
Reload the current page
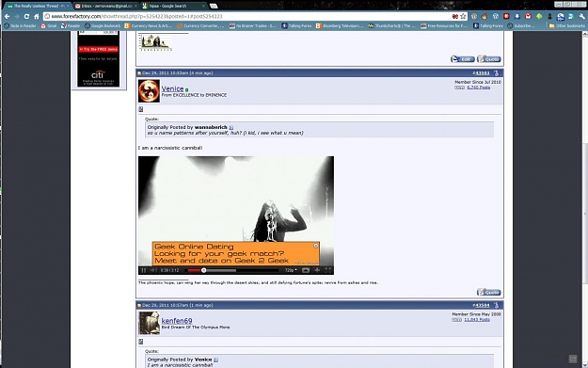coord(26,17)
